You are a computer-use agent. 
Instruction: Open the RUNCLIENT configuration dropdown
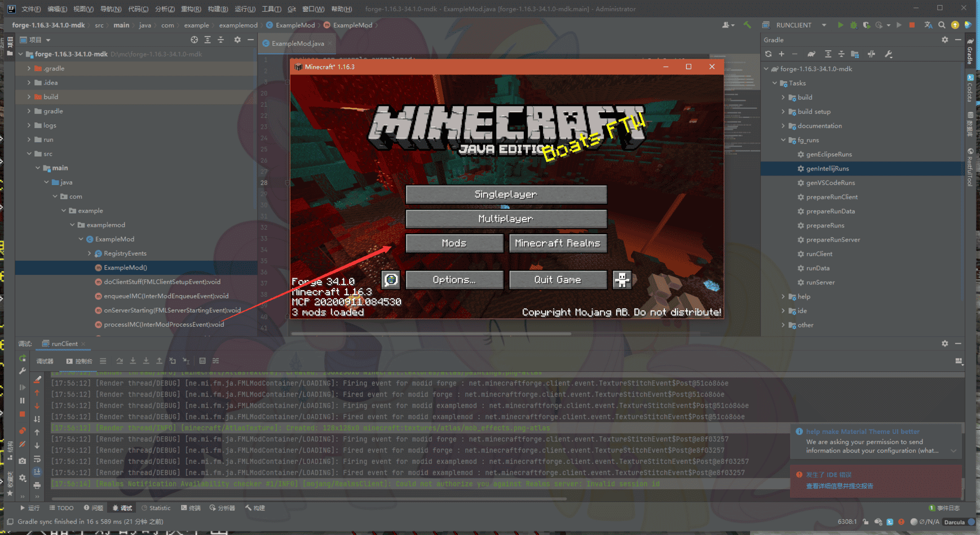coord(824,25)
